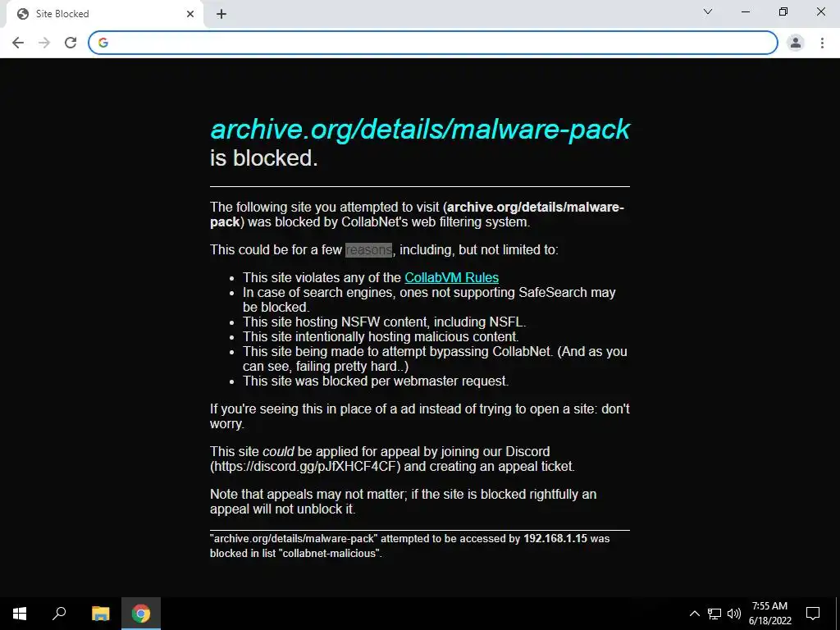Click the highlighted word reasons
840x630 pixels.
click(x=368, y=249)
